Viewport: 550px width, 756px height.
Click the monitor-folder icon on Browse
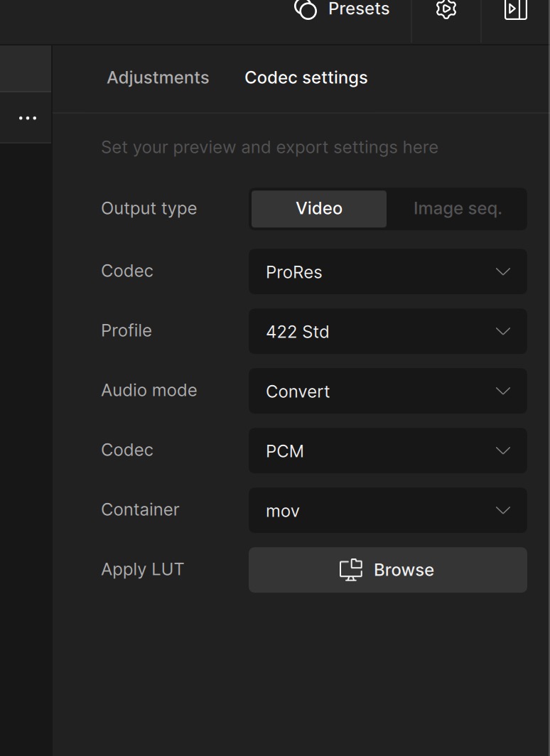(351, 570)
